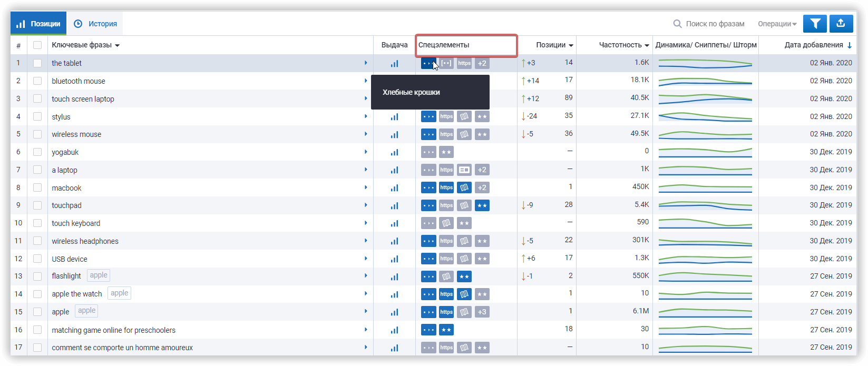Click stars rating icon in touchpad row
Screen dimensions: 868x366
[x=482, y=205]
